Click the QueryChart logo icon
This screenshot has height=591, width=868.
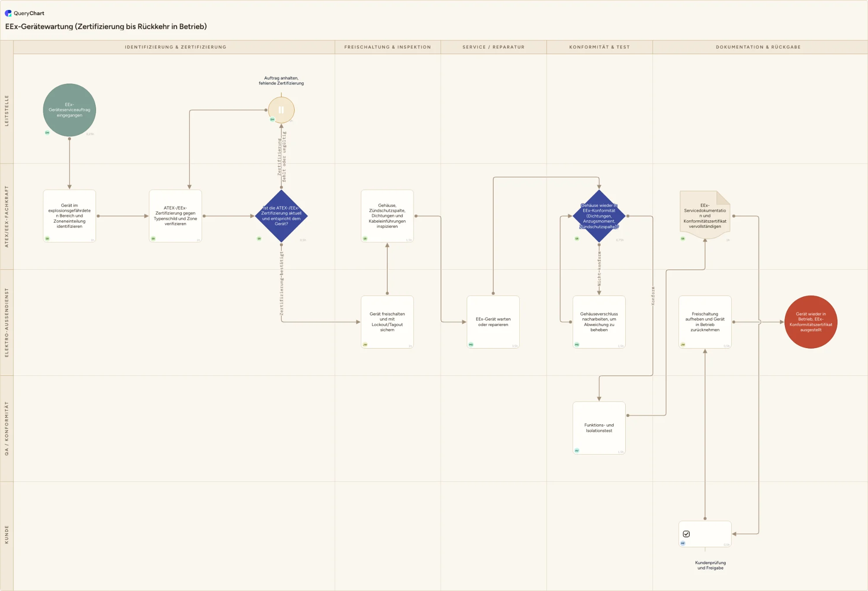tap(8, 13)
